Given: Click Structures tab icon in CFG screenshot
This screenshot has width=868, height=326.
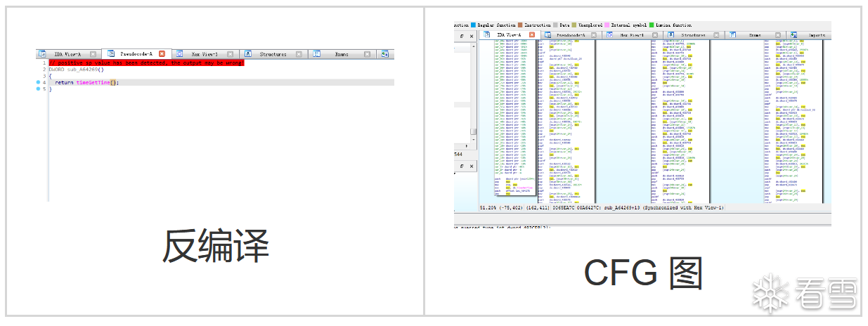Looking at the screenshot, I should pyautogui.click(x=671, y=34).
